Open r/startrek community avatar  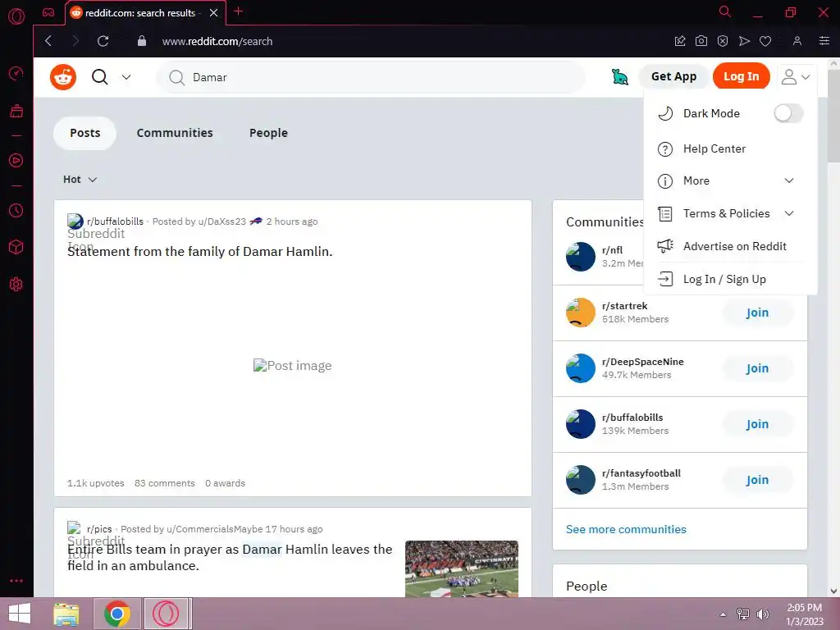[x=581, y=313]
